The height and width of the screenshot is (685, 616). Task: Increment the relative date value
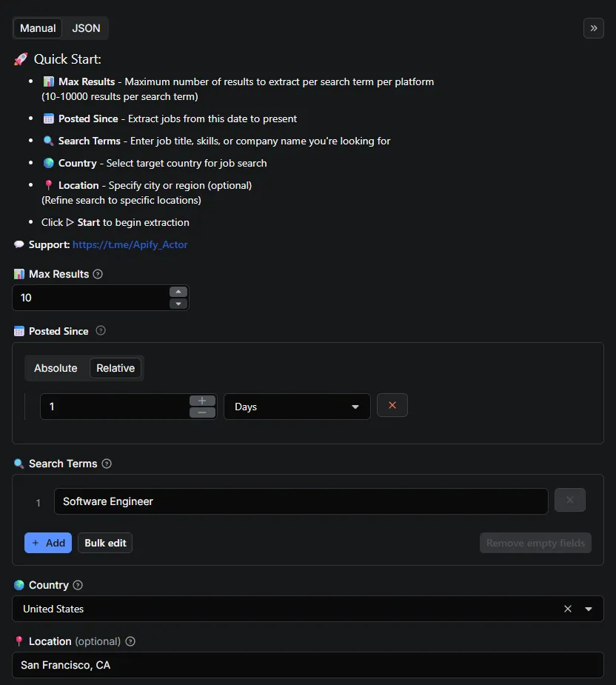[x=202, y=400]
